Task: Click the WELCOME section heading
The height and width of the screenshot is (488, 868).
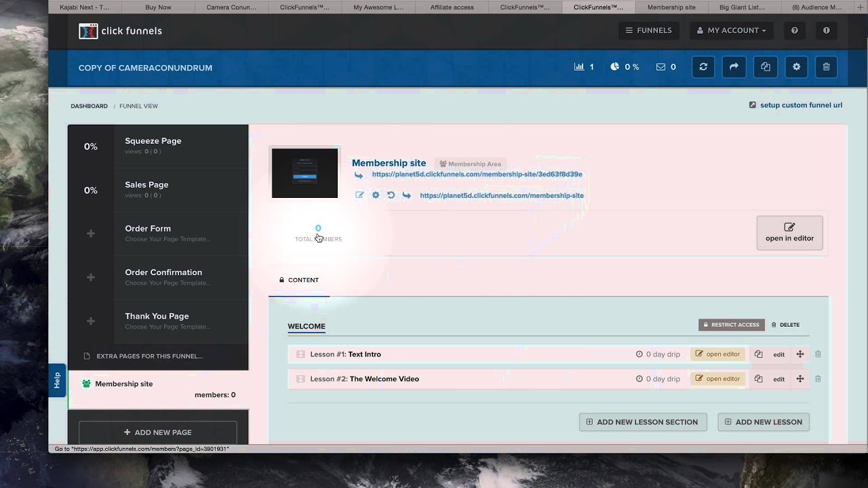Action: (x=307, y=326)
